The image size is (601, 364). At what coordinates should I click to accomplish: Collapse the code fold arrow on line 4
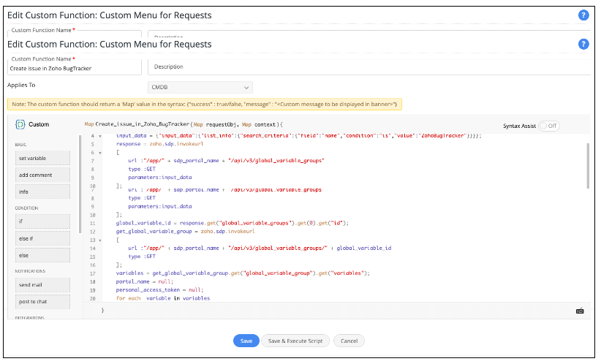pos(100,136)
